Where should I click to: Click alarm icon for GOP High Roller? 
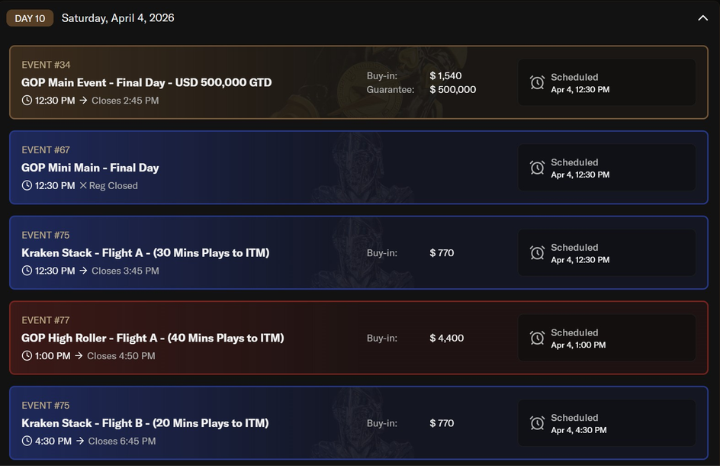(537, 338)
